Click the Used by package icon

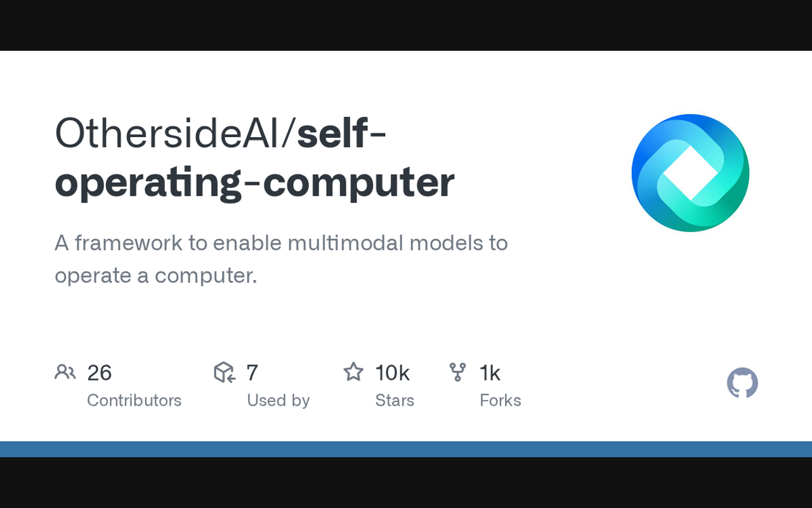[x=225, y=372]
